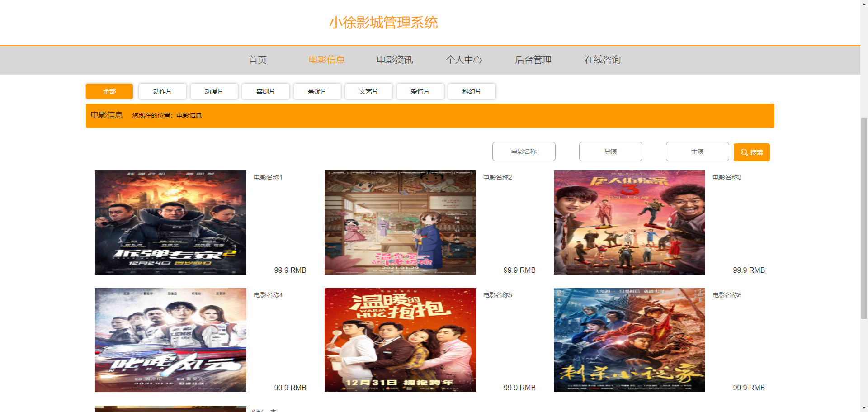Viewport: 868px width, 412px height.
Task: Select 电影信息 navigation item
Action: click(x=326, y=60)
